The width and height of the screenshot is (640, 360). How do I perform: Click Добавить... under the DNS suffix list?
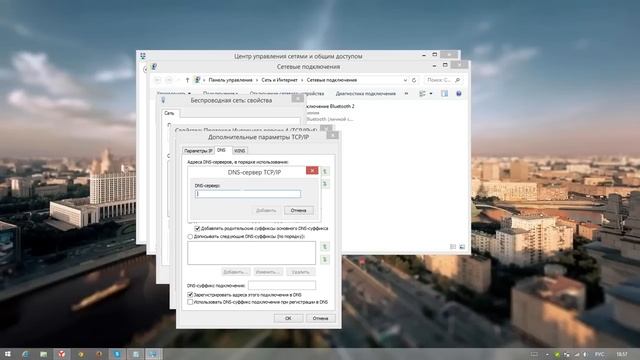click(x=236, y=272)
